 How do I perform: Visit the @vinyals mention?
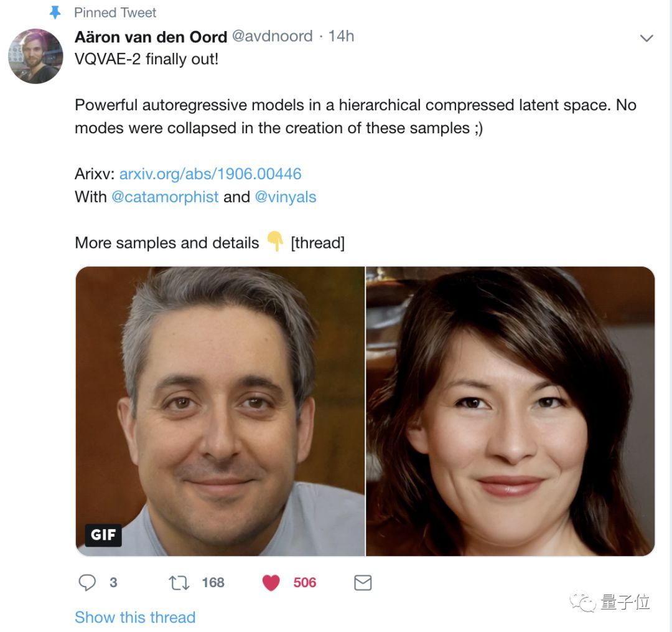click(x=286, y=197)
